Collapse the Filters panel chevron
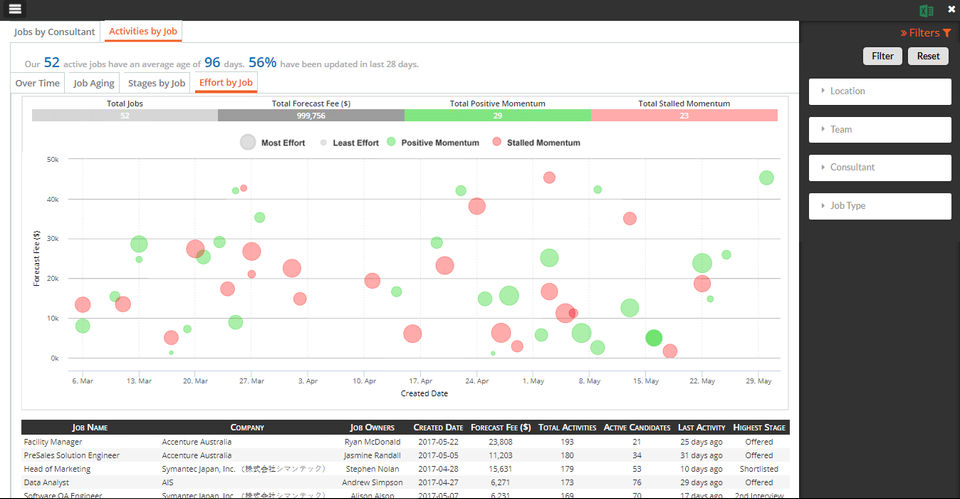The width and height of the screenshot is (960, 499). pyautogui.click(x=904, y=33)
